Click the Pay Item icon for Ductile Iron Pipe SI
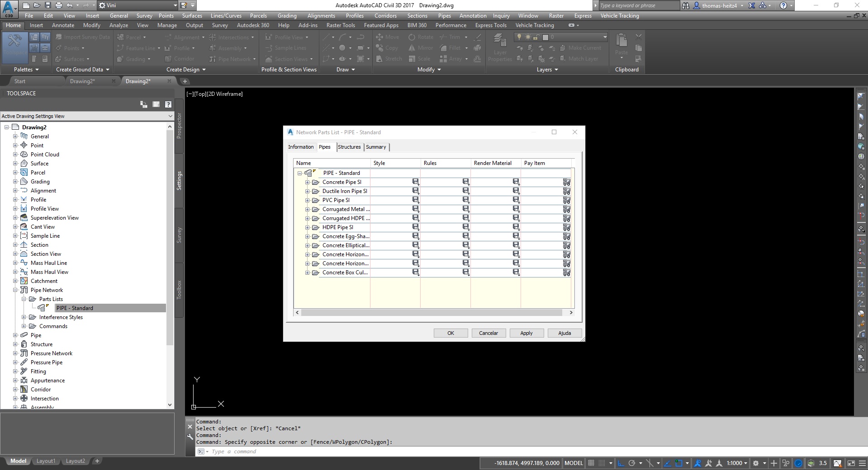Viewport: 868px width, 470px height. [x=566, y=191]
